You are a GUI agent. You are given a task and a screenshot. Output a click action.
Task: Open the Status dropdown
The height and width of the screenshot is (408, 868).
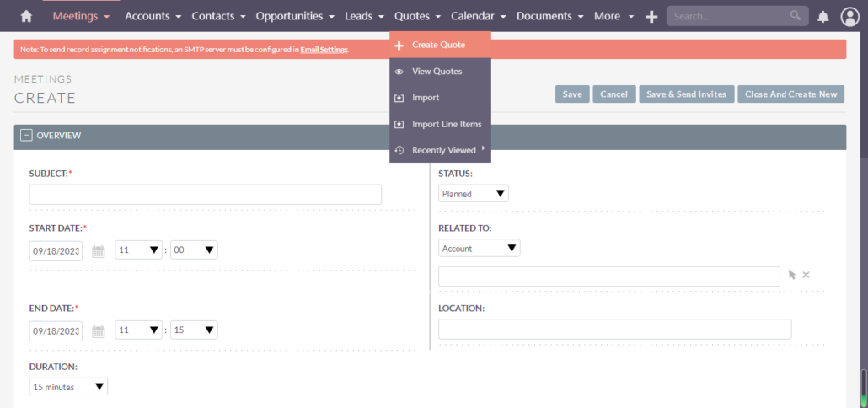473,194
